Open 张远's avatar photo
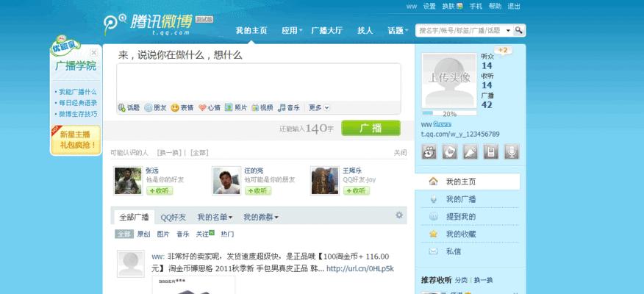Image resolution: width=644 pixels, height=294 pixels. [128, 181]
